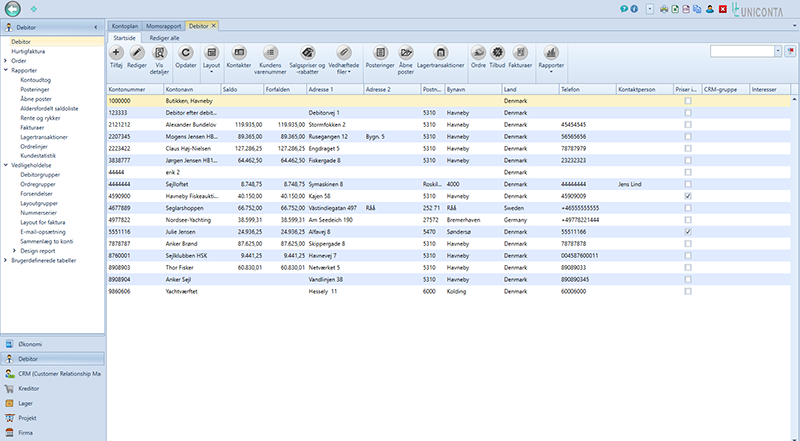Screen dimensions: 800x441
Task: Open Hurtigfaktura in the tree
Action: click(x=28, y=51)
